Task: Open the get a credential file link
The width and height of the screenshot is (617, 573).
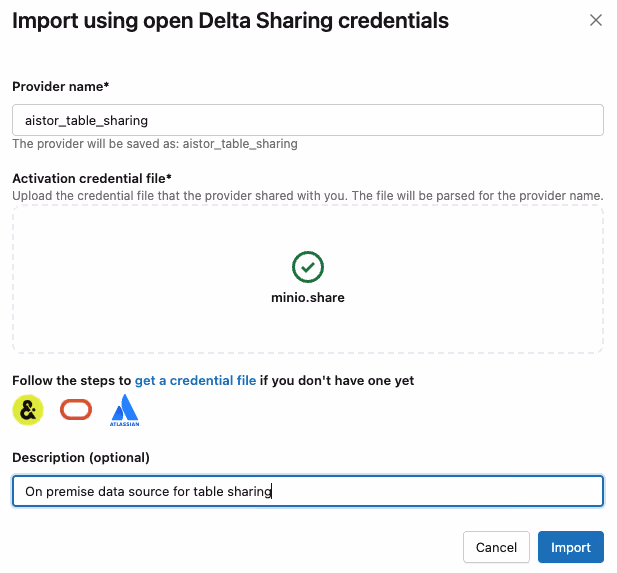Action: tap(195, 381)
